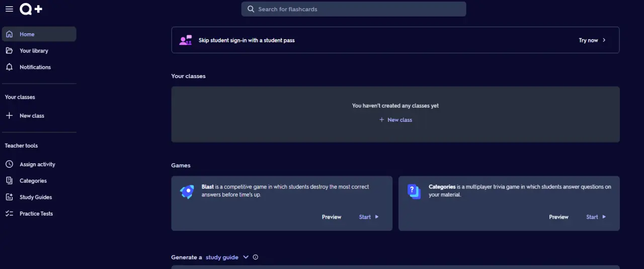
Task: Click the Blast rocket icon
Action: point(187,191)
